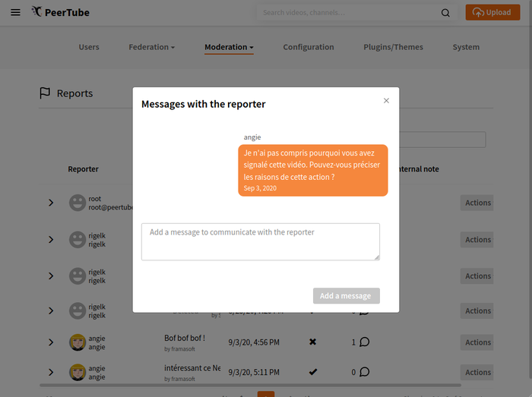Click root's reporter avatar
Viewport: 532px width, 397px height.
78,203
